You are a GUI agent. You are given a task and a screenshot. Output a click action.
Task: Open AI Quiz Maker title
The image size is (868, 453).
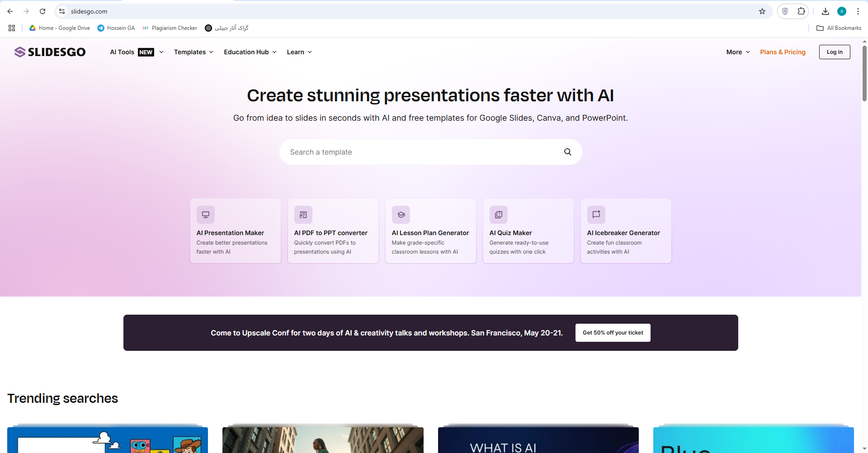(x=511, y=233)
